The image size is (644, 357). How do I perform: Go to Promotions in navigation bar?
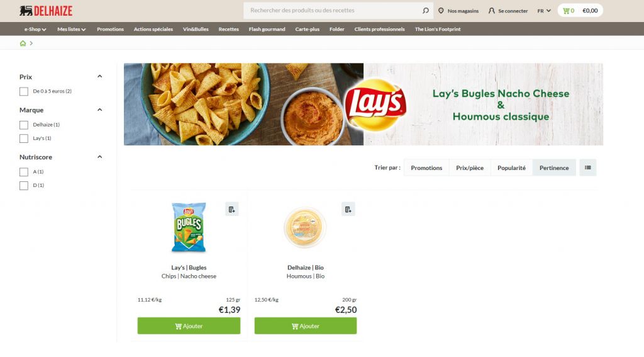tap(110, 29)
